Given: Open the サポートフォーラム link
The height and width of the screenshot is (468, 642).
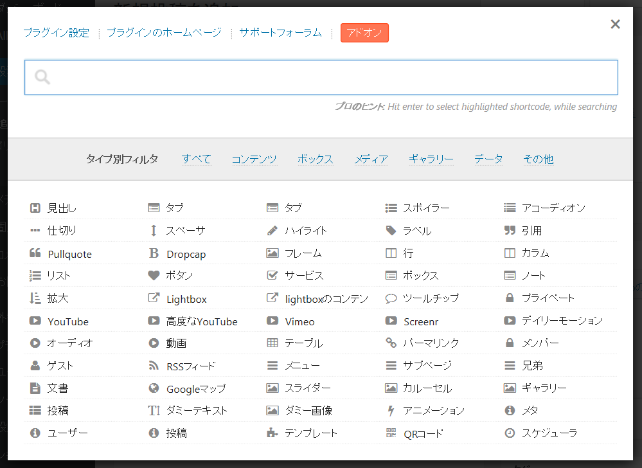Looking at the screenshot, I should (280, 33).
